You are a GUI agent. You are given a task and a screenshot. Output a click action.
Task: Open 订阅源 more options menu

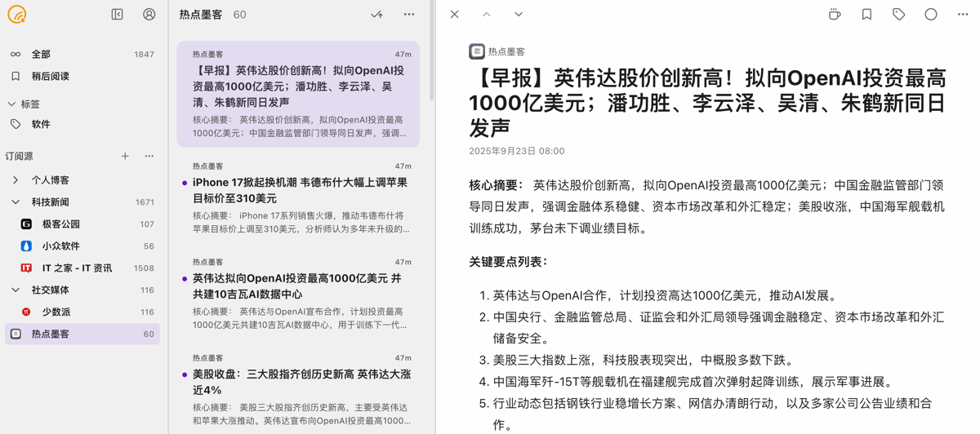[149, 156]
